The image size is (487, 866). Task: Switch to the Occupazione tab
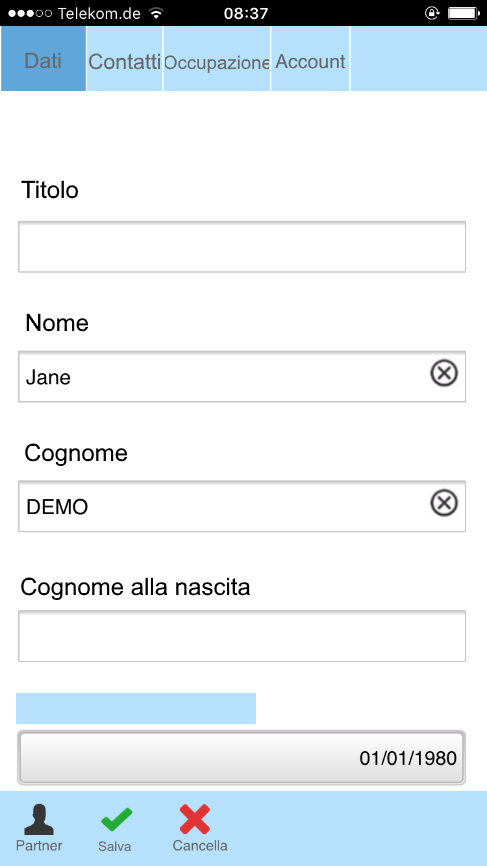coord(216,59)
